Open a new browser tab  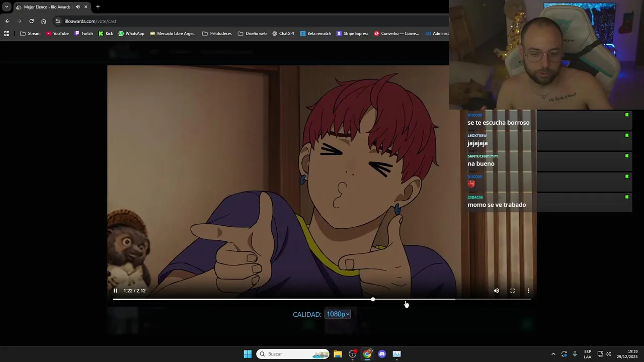point(98,7)
